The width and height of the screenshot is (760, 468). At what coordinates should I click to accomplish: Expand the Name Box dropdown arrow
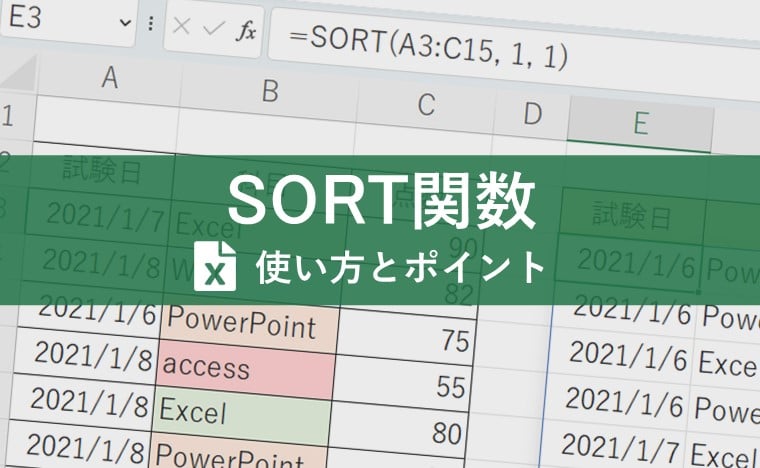(125, 22)
